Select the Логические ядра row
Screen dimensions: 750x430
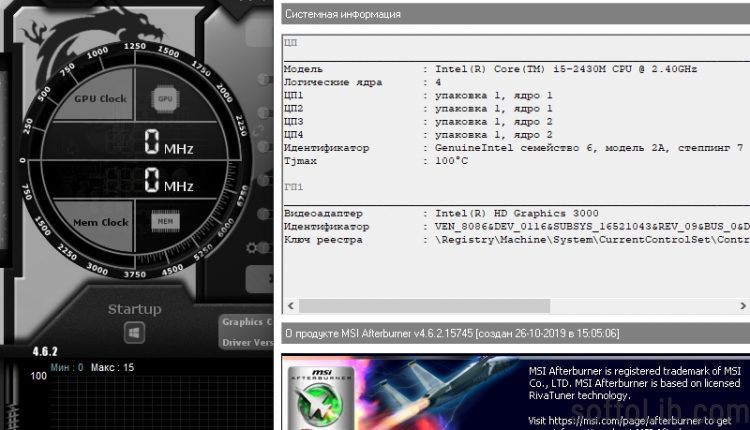tap(363, 82)
